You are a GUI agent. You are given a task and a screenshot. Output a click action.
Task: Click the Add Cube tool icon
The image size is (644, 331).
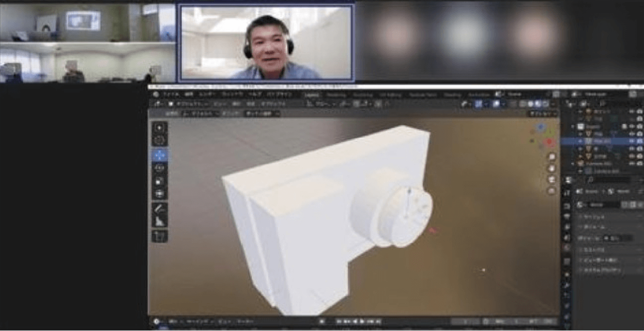[160, 236]
